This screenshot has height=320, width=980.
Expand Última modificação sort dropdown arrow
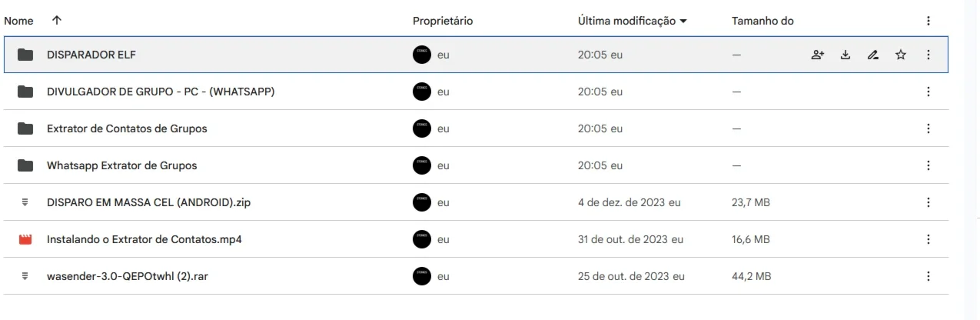(683, 22)
